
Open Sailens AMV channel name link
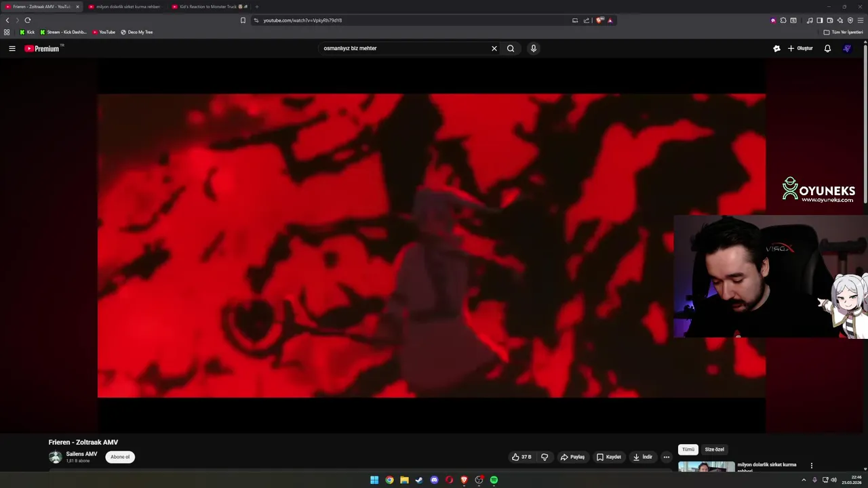coord(81,454)
